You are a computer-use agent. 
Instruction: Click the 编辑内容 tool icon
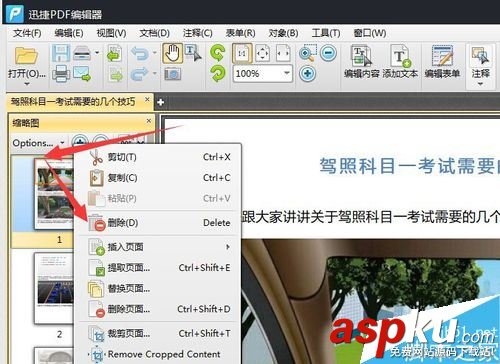click(361, 56)
